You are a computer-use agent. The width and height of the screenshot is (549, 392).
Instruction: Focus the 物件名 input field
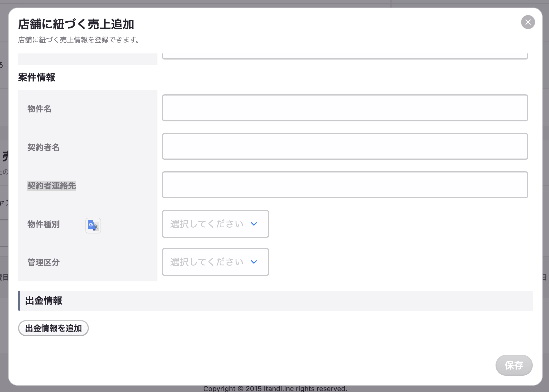pyautogui.click(x=345, y=108)
